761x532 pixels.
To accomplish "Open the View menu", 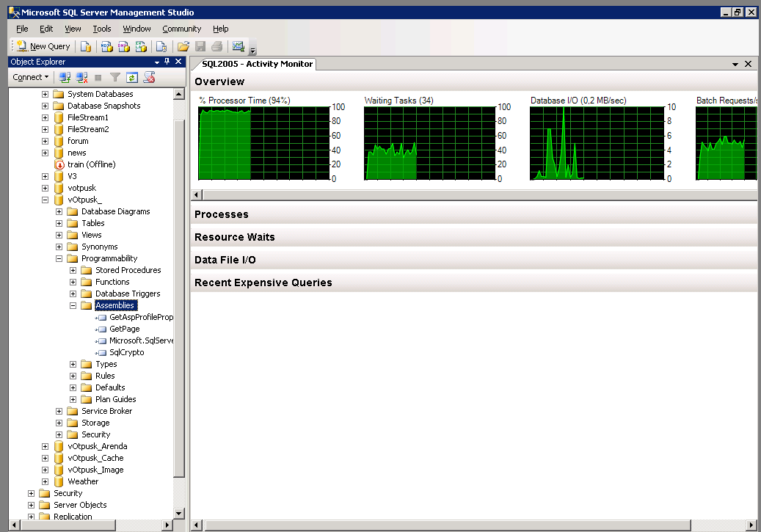I will 73,29.
